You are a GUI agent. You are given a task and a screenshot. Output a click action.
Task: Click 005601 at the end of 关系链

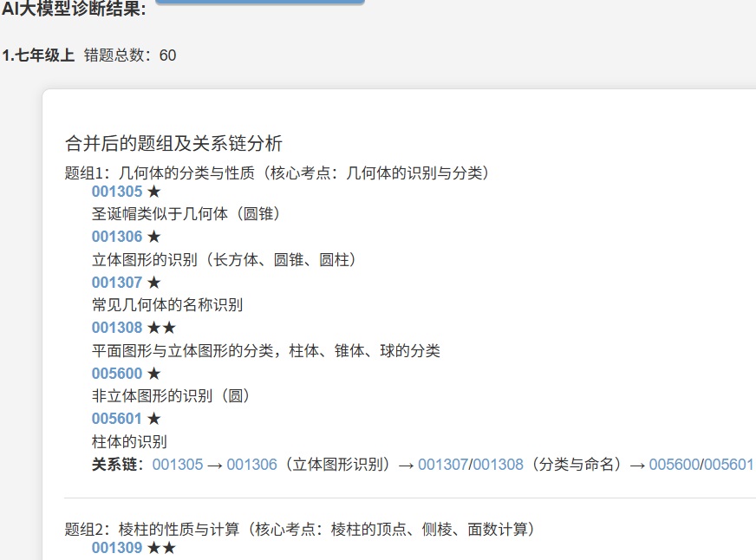[x=728, y=465]
